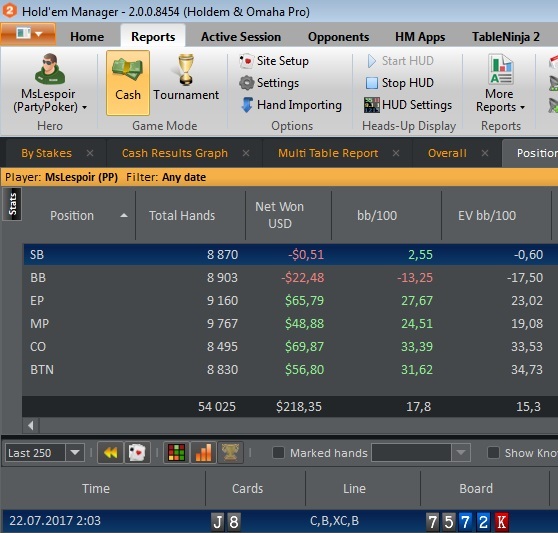The height and width of the screenshot is (533, 558).
Task: Close the Overall tab
Action: [485, 153]
